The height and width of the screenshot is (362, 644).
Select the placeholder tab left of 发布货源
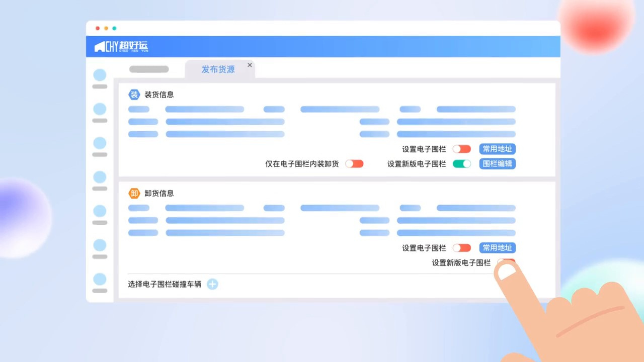coord(149,69)
